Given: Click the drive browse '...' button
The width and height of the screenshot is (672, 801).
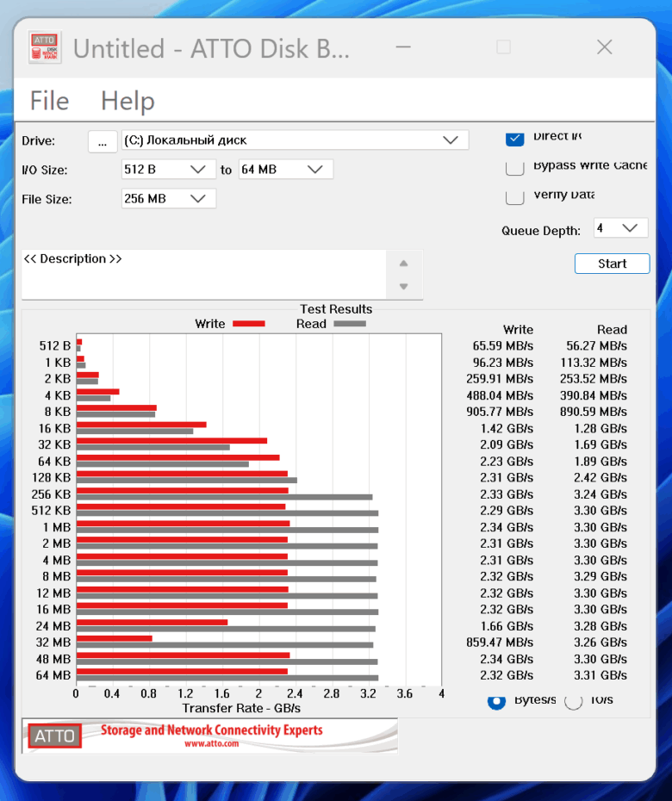Looking at the screenshot, I should pos(103,141).
